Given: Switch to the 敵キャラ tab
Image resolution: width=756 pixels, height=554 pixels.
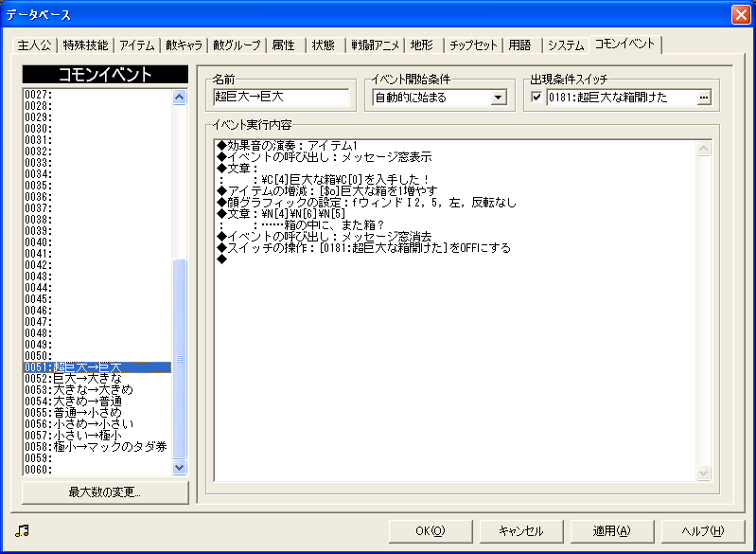Looking at the screenshot, I should (184, 45).
